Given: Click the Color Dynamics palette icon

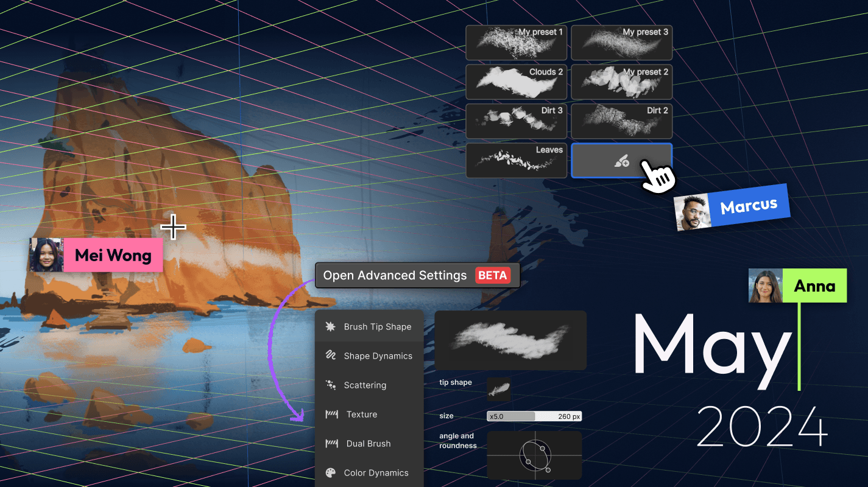Looking at the screenshot, I should pyautogui.click(x=331, y=473).
